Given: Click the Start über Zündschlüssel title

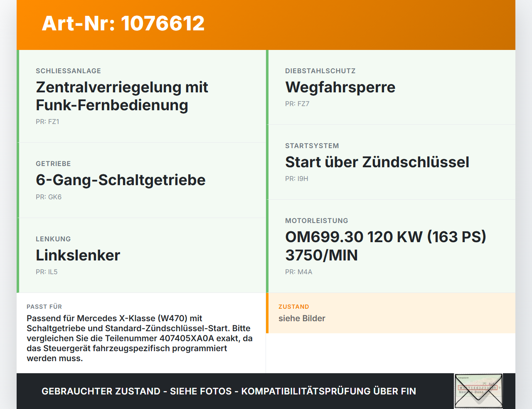Looking at the screenshot, I should click(377, 162).
